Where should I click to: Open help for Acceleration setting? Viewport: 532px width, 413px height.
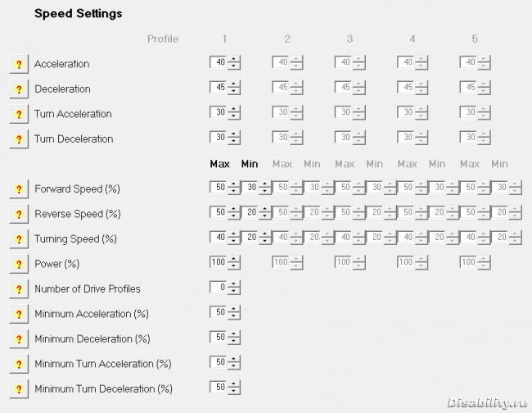point(19,64)
